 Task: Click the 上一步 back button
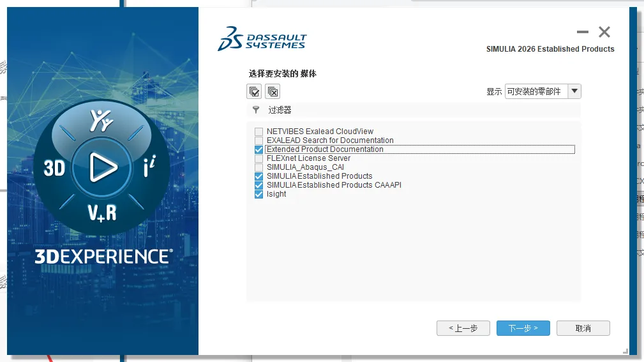click(x=463, y=328)
